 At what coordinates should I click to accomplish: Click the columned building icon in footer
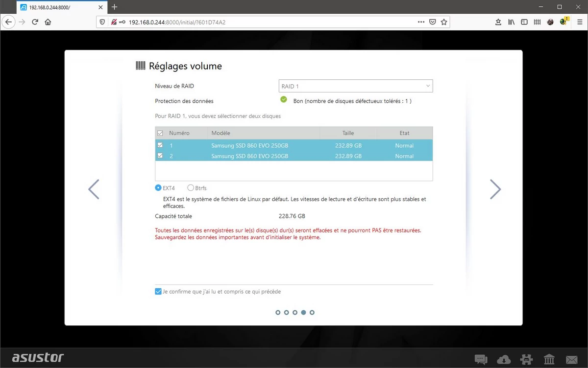549,360
